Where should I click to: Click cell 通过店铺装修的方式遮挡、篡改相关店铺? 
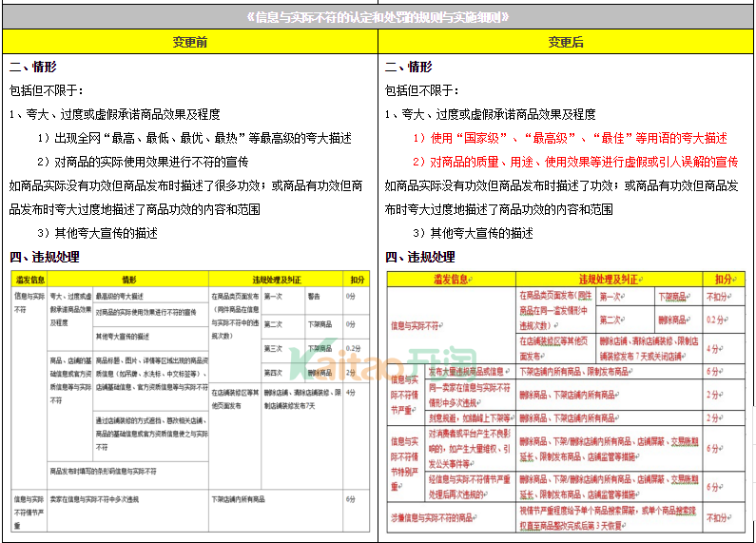coord(151,434)
